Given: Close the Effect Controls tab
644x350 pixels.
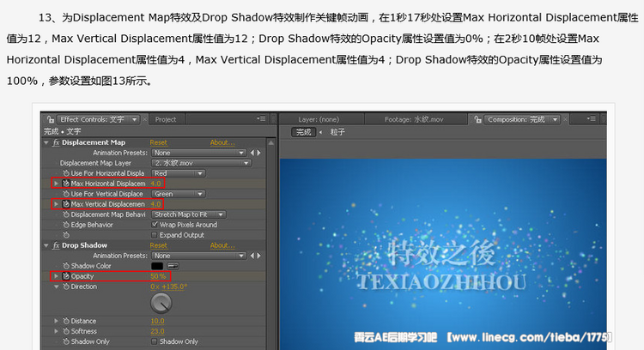Looking at the screenshot, I should point(144,119).
